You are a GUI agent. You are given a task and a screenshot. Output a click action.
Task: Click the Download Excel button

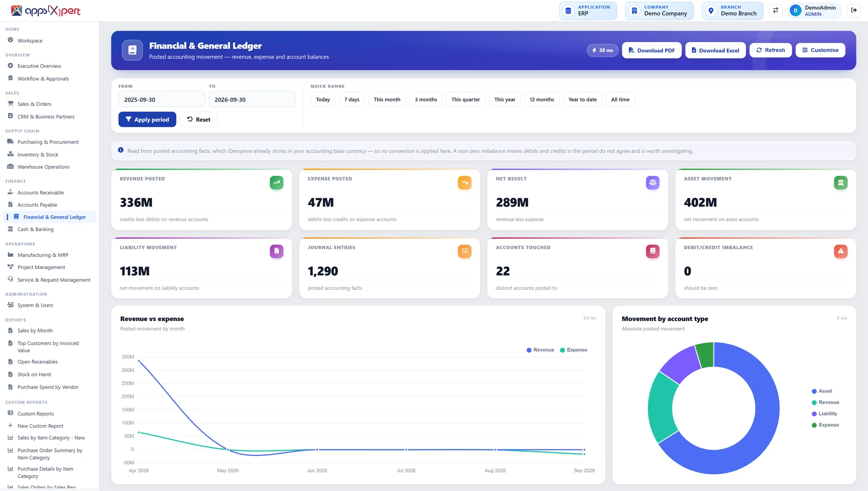[x=715, y=50]
